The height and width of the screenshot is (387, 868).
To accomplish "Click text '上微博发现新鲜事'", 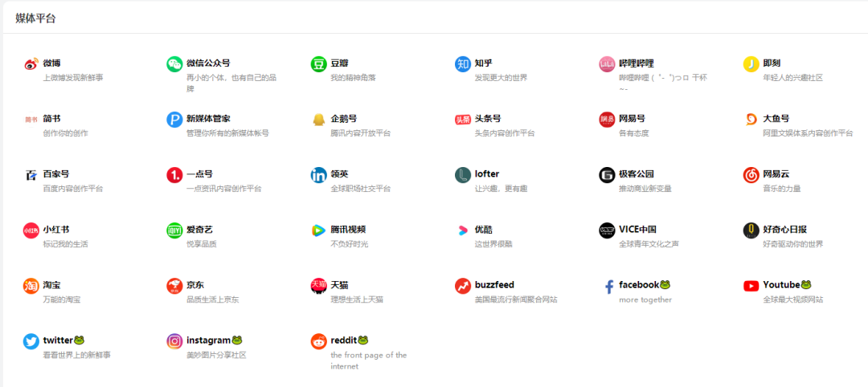I will [73, 77].
